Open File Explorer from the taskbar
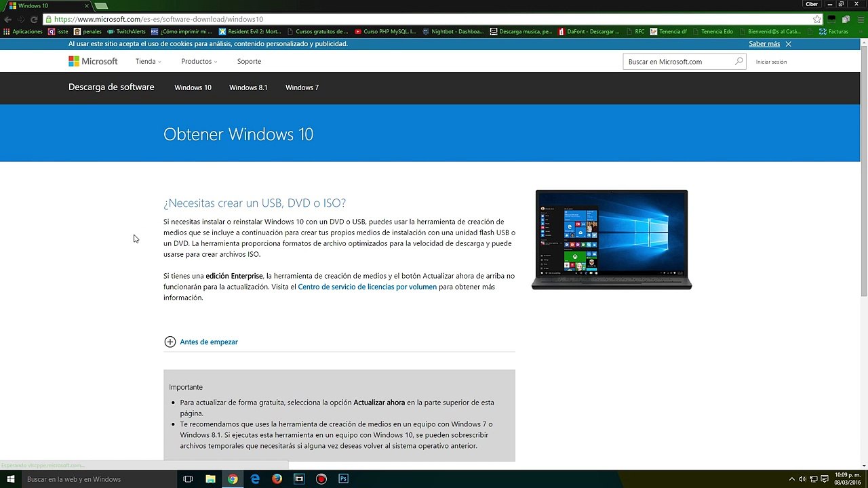This screenshot has width=868, height=488. [x=210, y=479]
